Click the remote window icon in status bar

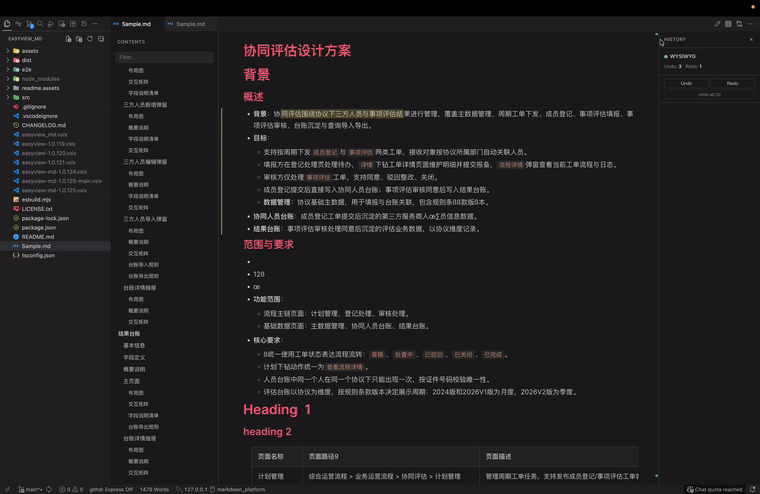click(7, 489)
